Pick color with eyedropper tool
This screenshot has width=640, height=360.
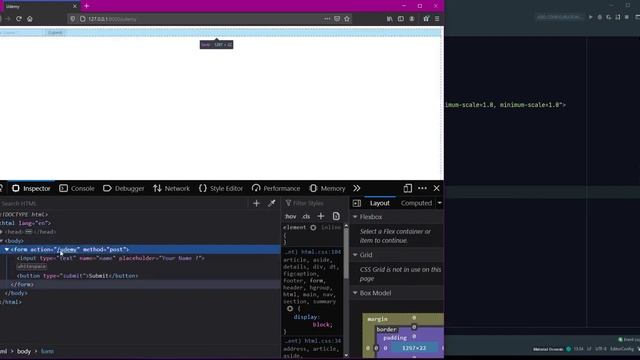(x=272, y=203)
